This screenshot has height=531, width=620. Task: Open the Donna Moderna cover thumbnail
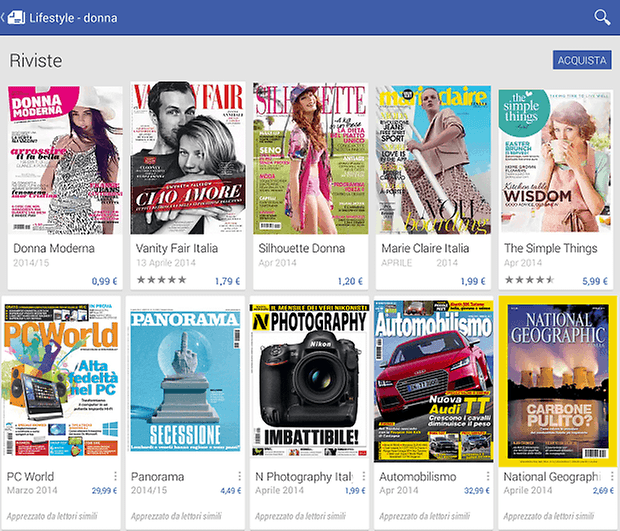65,160
